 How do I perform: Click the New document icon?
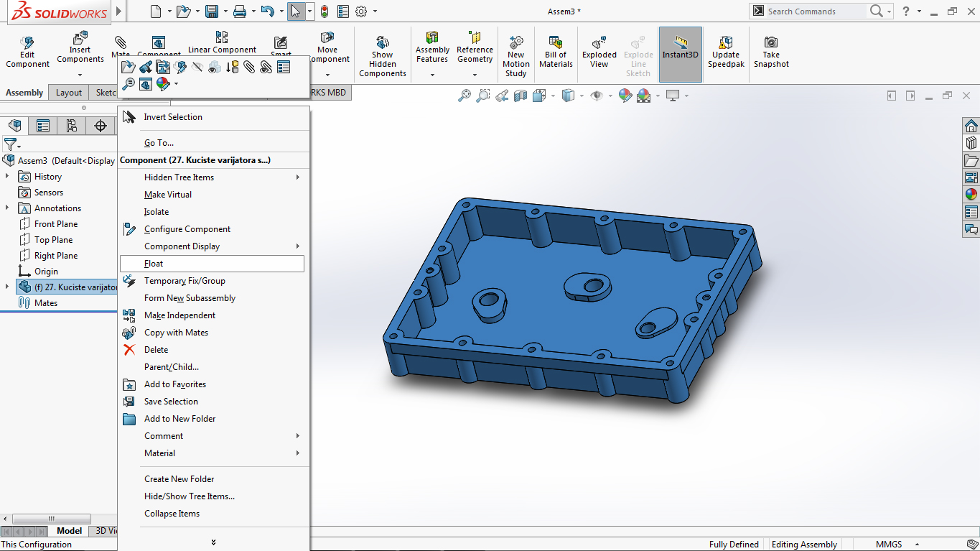tap(157, 11)
